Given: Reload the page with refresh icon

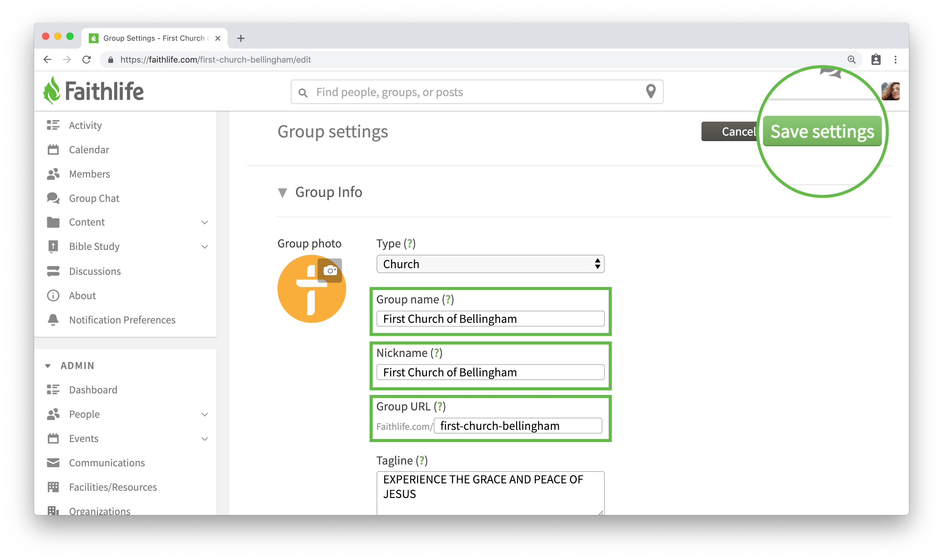Looking at the screenshot, I should pos(86,60).
